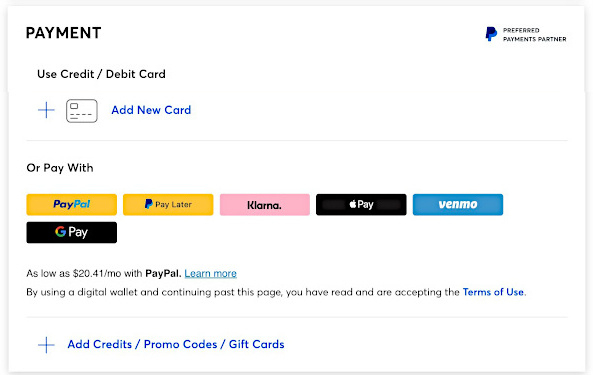Screen dimensions: 593x375
Task: Open the Terms of Use link
Action: 493,292
